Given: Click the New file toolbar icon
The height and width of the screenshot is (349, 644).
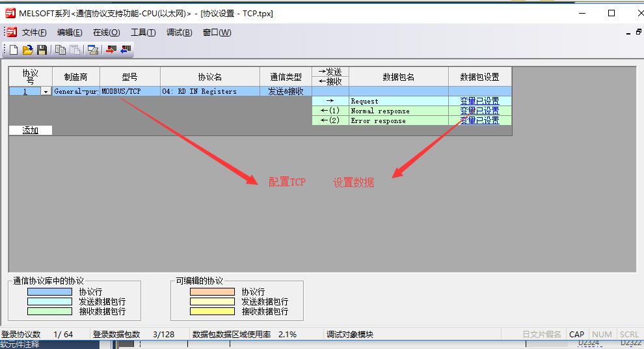Looking at the screenshot, I should click(14, 50).
